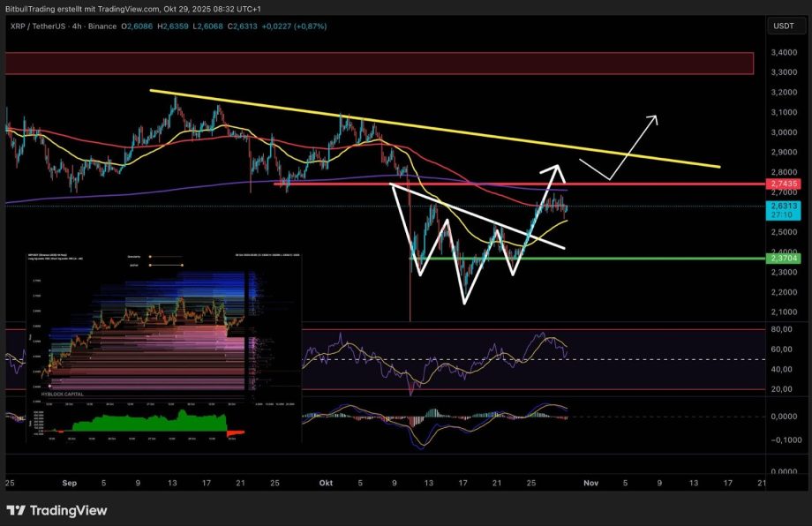This screenshot has height=526, width=812.
Task: Click the "Nov" label on the time axis
Action: pos(590,483)
